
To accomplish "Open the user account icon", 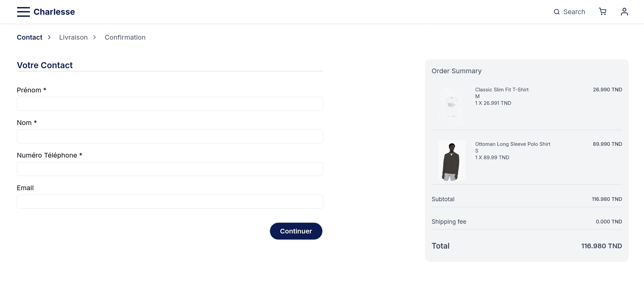I will [624, 12].
